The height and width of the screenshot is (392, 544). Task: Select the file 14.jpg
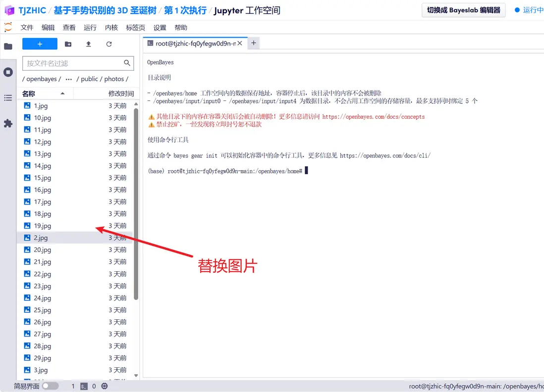coord(75,166)
